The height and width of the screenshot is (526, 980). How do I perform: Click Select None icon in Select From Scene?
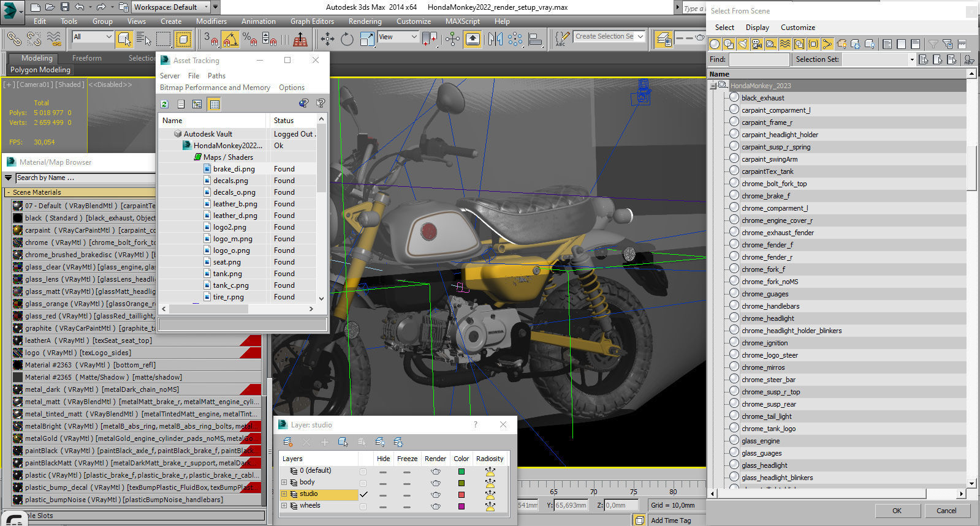[901, 44]
